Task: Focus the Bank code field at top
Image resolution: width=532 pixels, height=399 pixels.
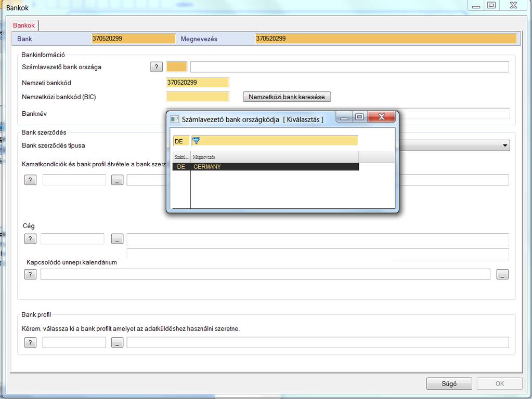Action: tap(133, 38)
